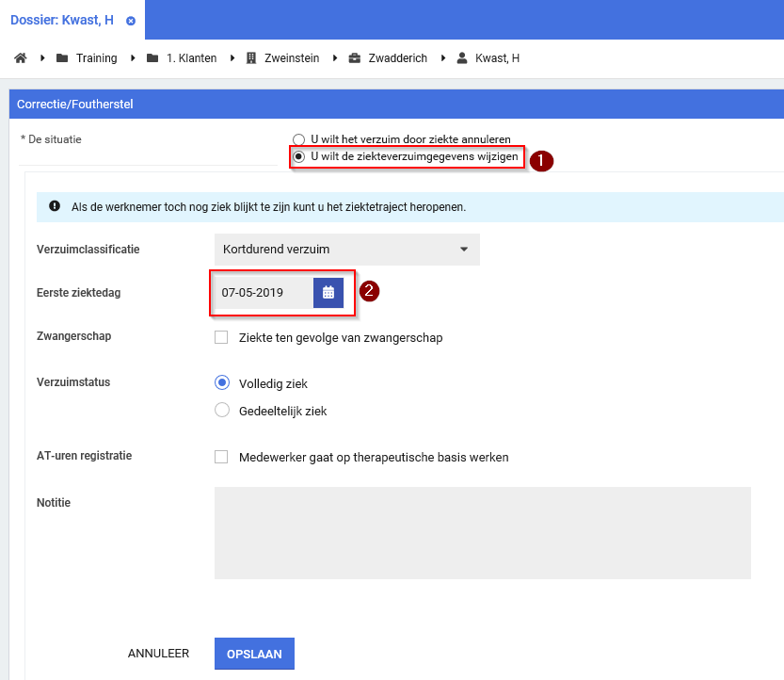Open the calendar date picker icon
The height and width of the screenshot is (680, 784).
[x=328, y=292]
